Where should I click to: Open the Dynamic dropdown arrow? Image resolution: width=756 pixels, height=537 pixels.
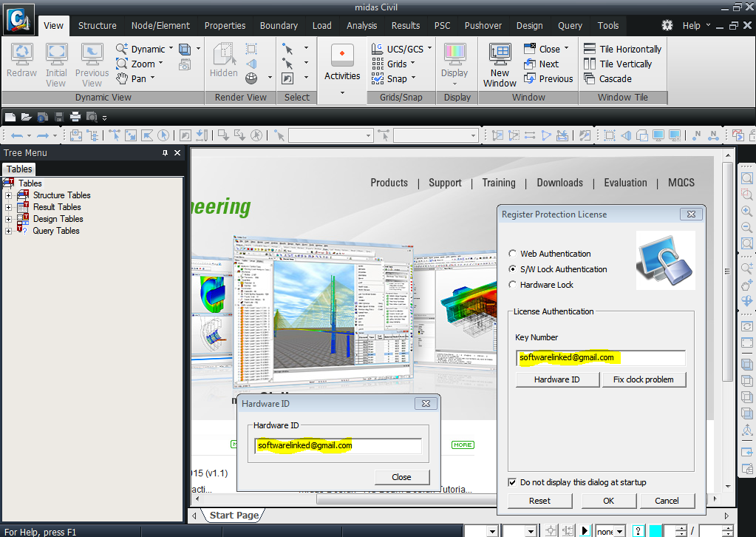coord(171,48)
